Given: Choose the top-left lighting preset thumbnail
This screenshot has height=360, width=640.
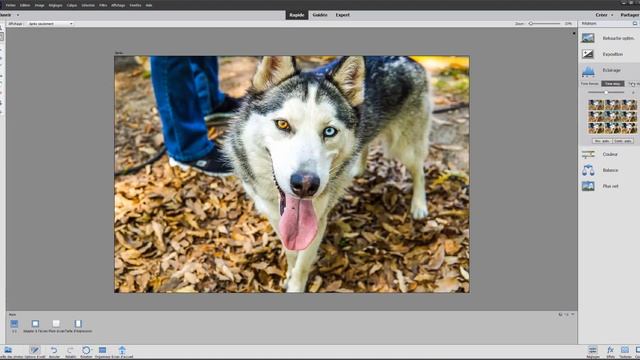Looking at the screenshot, I should 596,105.
